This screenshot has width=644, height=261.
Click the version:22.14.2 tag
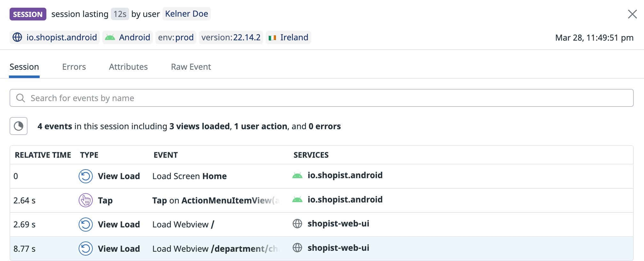point(231,37)
